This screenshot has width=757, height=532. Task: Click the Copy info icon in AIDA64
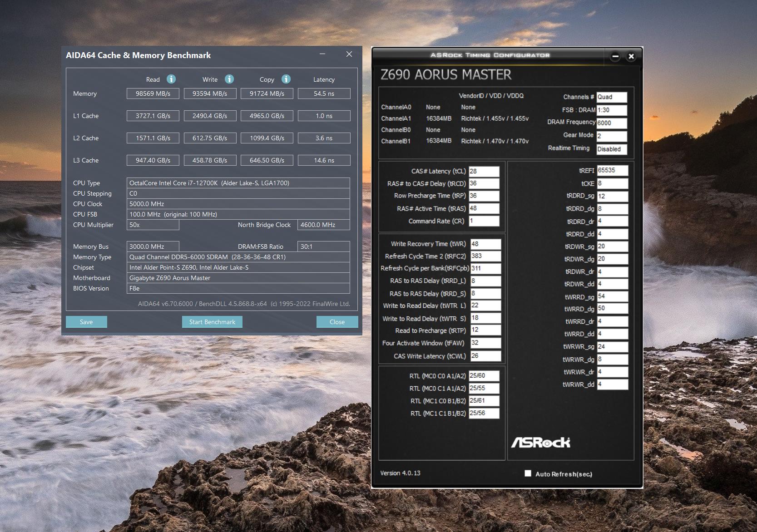[286, 79]
